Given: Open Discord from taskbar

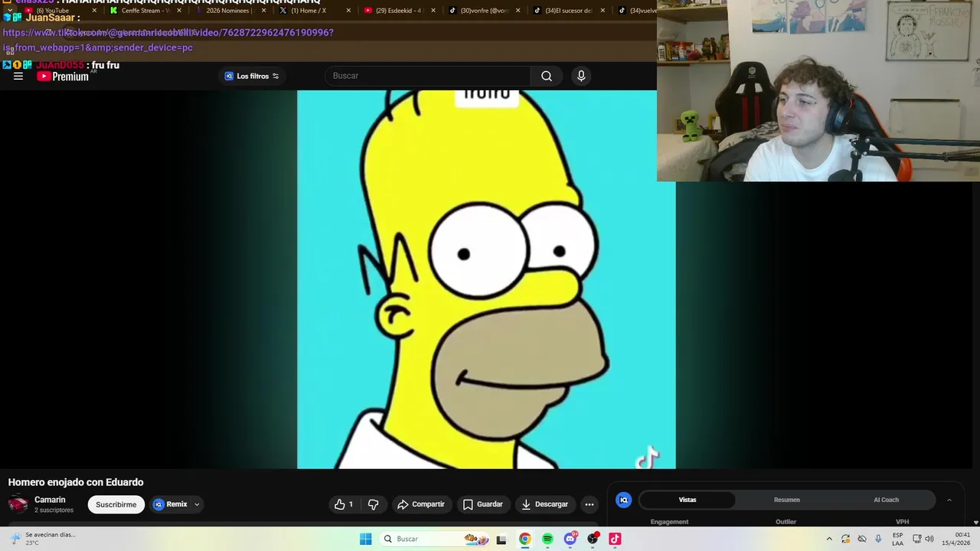Looking at the screenshot, I should [570, 539].
